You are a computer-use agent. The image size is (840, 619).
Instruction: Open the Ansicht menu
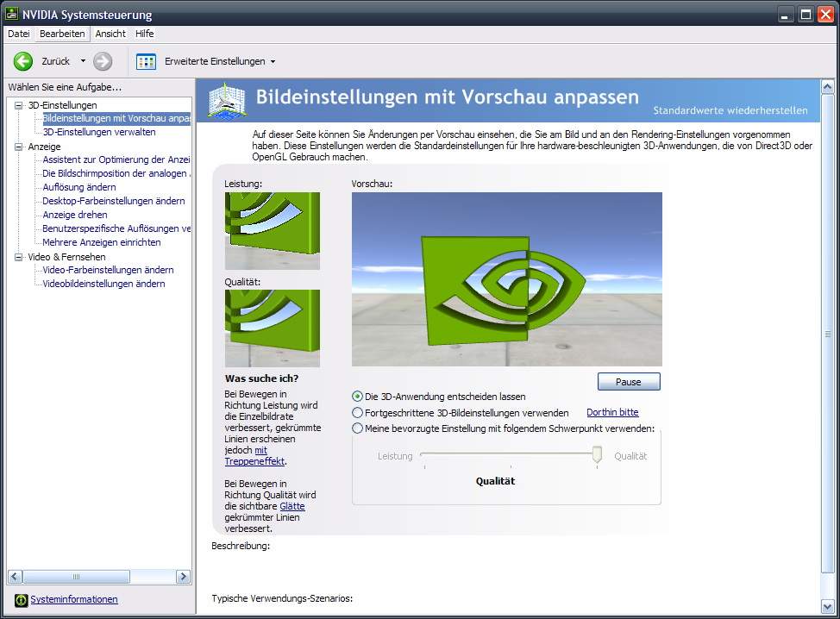point(110,34)
